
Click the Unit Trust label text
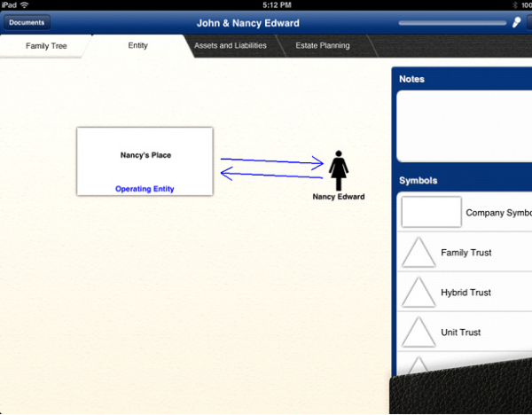pos(460,333)
